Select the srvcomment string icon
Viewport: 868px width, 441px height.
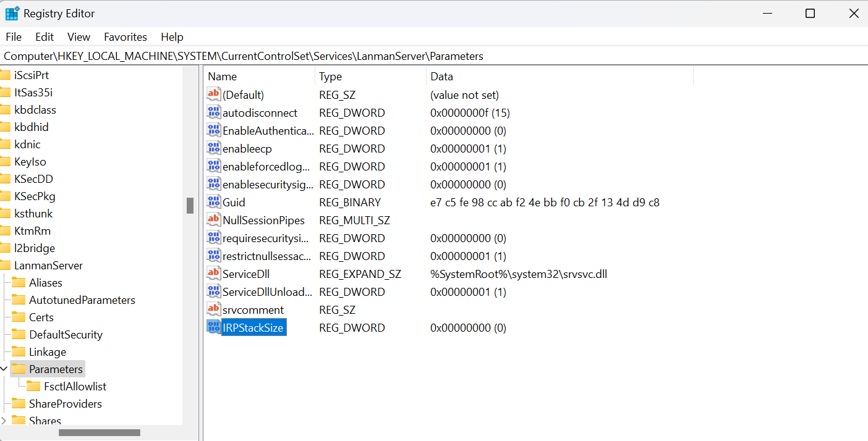213,309
